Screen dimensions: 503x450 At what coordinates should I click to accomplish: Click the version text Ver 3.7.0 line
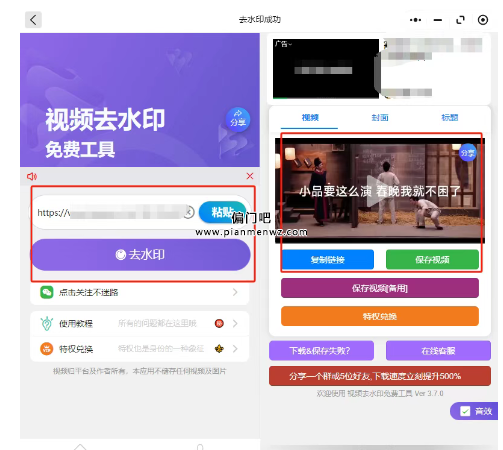[380, 394]
